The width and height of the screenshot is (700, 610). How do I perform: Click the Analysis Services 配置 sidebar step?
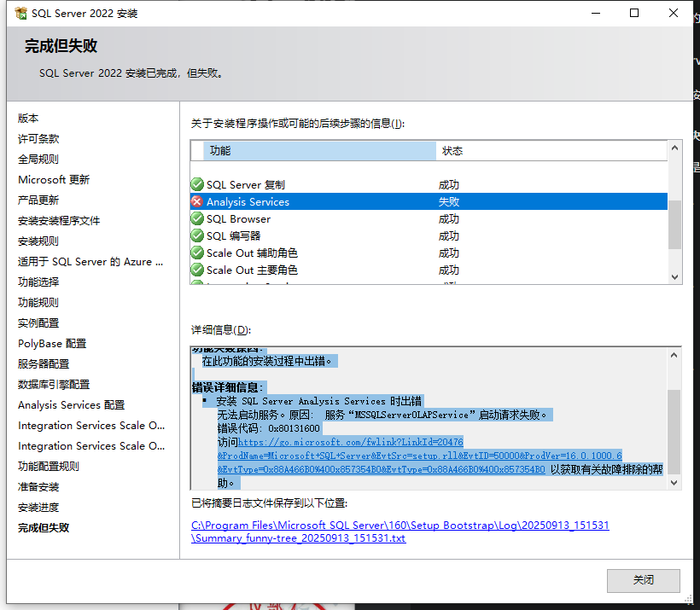tap(72, 404)
